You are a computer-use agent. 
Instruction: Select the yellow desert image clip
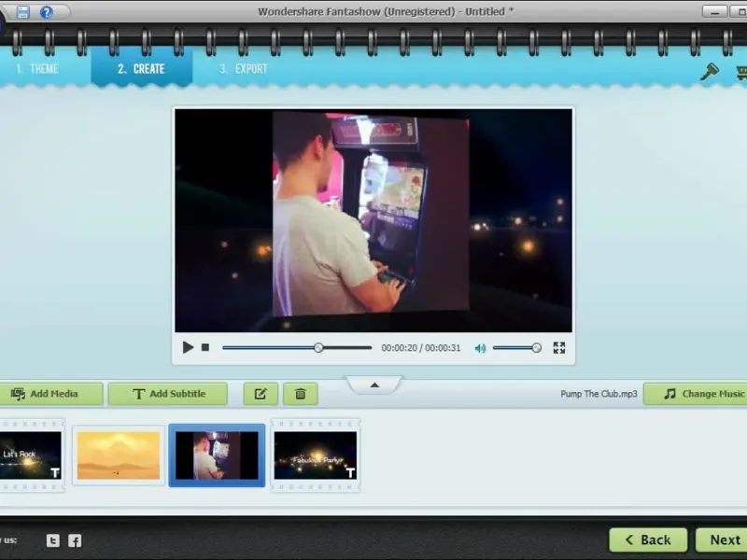tap(119, 455)
